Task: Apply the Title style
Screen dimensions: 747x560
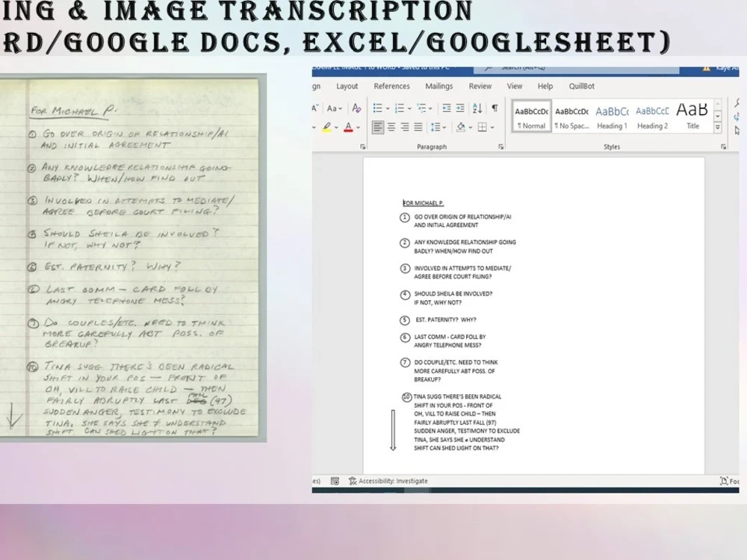Action: point(692,116)
